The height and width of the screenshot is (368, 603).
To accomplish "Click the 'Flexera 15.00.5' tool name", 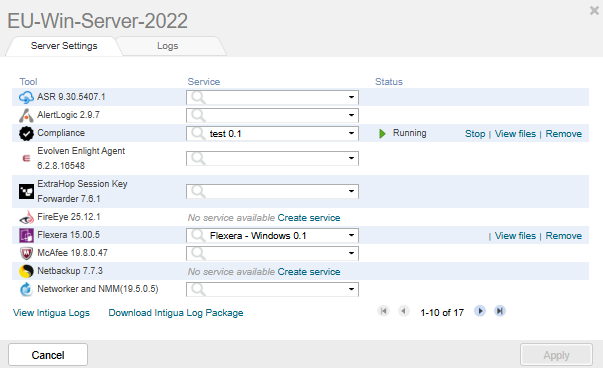I will [68, 235].
